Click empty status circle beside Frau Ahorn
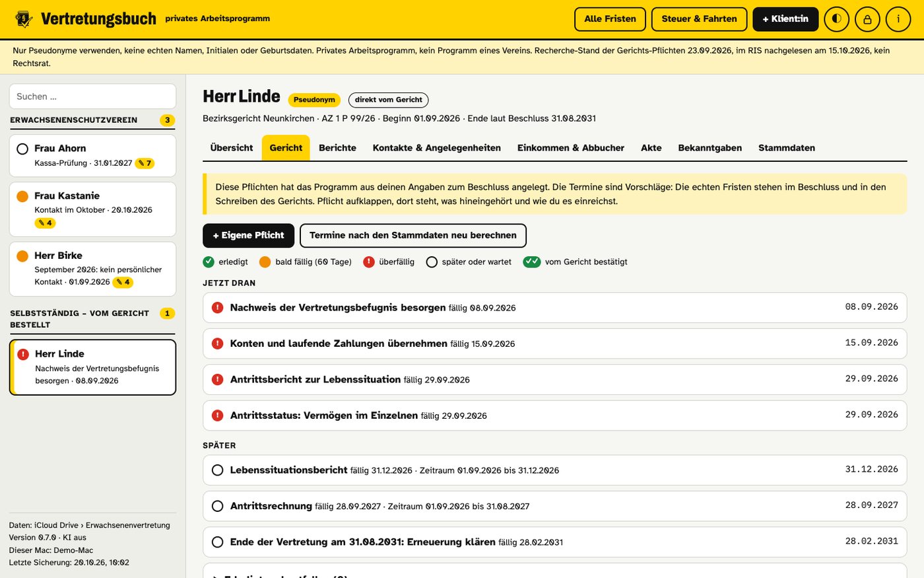The width and height of the screenshot is (924, 578). pyautogui.click(x=22, y=149)
